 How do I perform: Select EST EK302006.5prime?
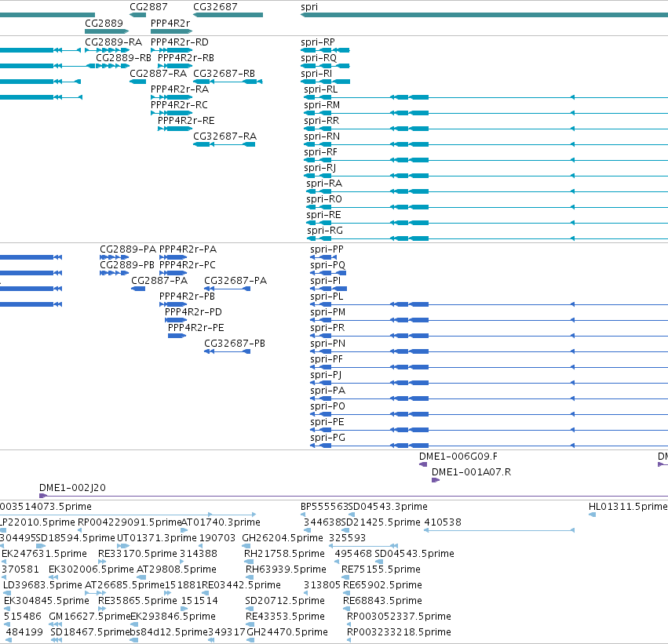pyautogui.click(x=91, y=570)
